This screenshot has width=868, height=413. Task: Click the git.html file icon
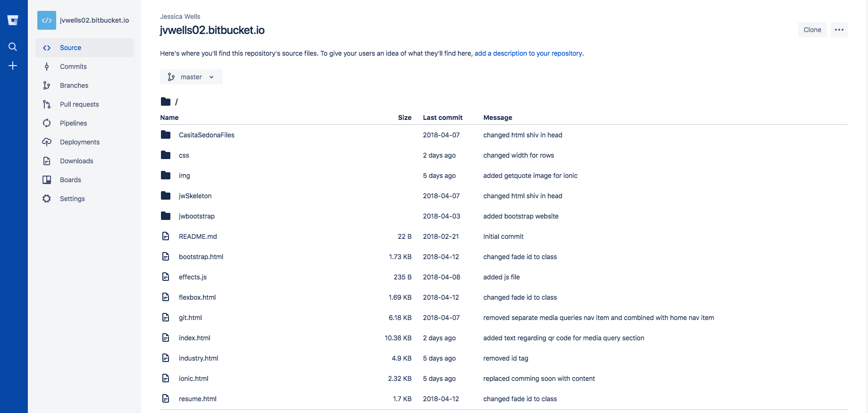(x=166, y=318)
